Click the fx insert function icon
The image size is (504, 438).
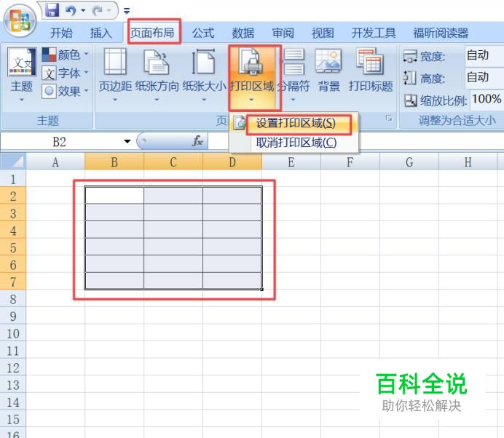pos(197,141)
